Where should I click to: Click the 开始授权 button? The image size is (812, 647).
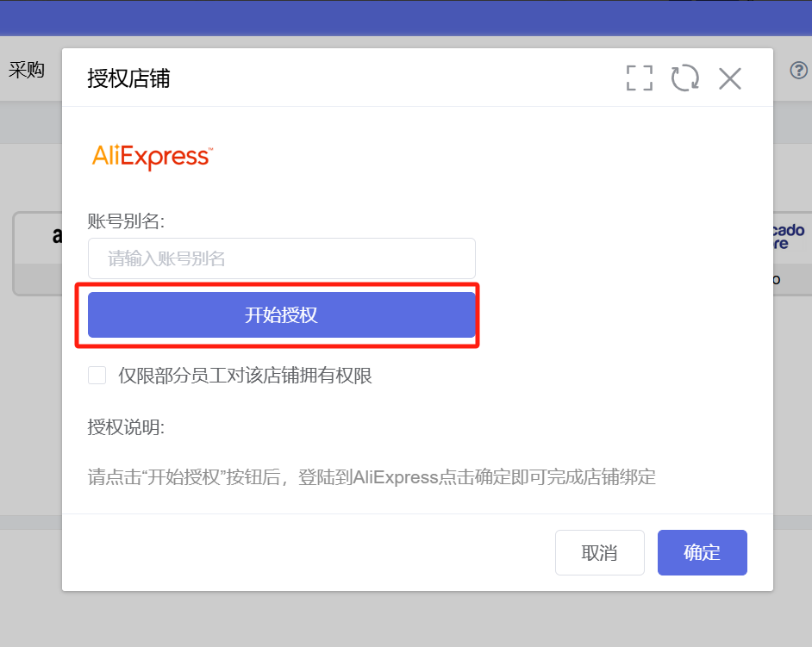[x=282, y=314]
